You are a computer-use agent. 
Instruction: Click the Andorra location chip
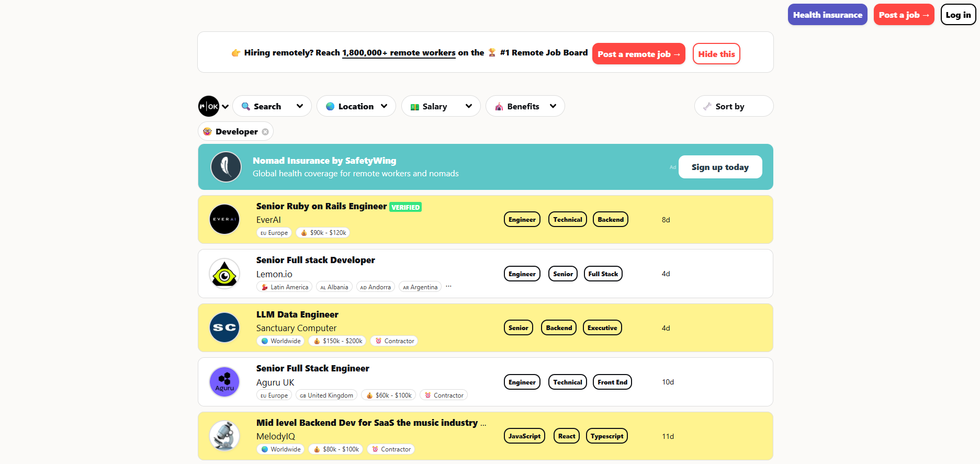coord(376,287)
